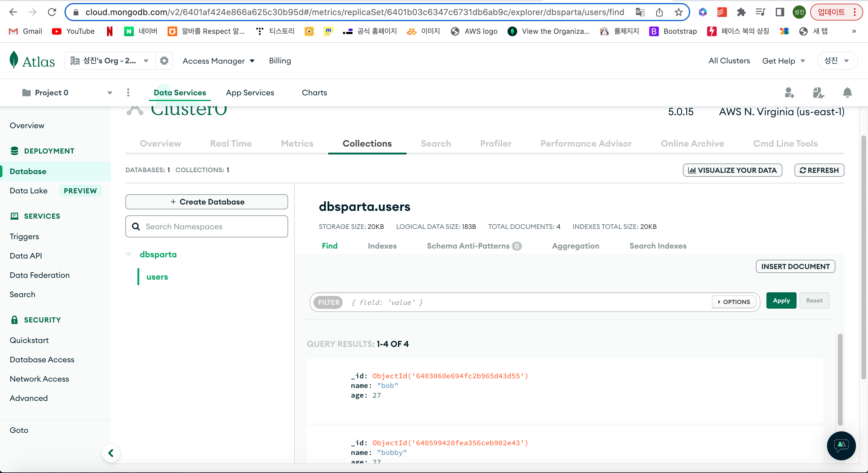Switch to the Metrics tab
This screenshot has width=868, height=473.
click(297, 143)
